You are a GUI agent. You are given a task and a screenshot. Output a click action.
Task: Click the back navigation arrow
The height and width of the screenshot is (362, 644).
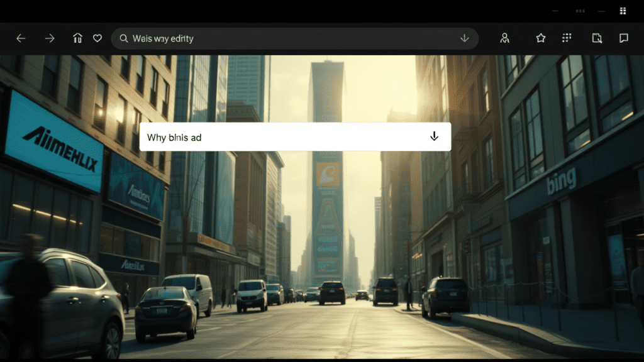tap(21, 38)
